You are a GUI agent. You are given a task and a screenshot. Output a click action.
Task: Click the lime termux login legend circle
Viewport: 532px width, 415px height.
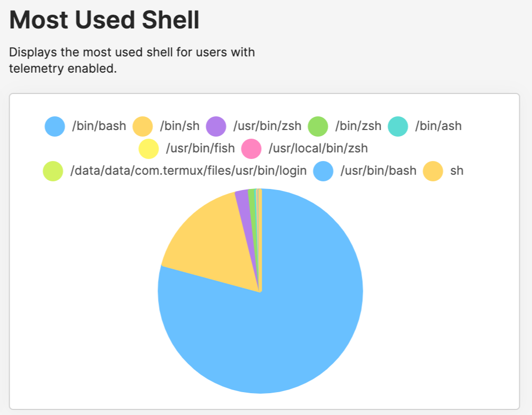53,171
